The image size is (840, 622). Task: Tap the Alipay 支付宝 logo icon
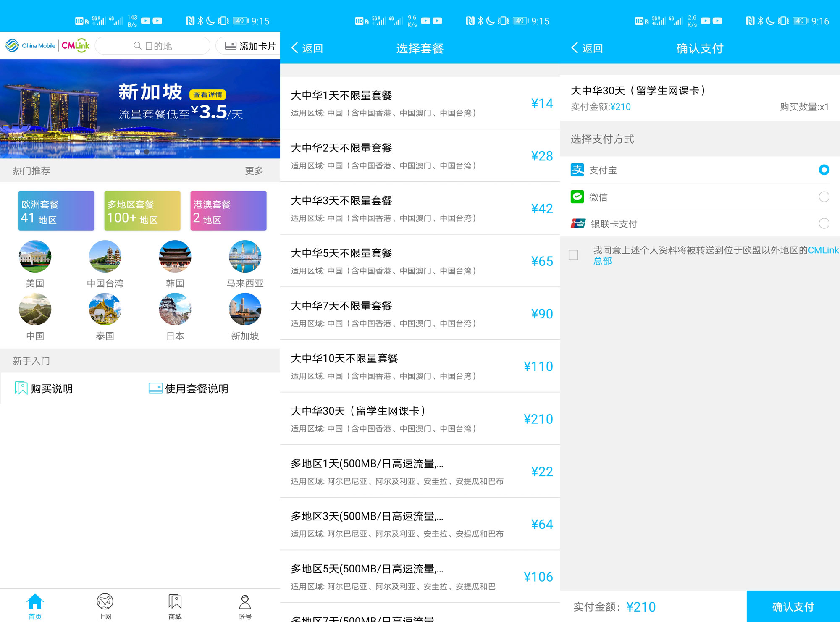coord(577,170)
